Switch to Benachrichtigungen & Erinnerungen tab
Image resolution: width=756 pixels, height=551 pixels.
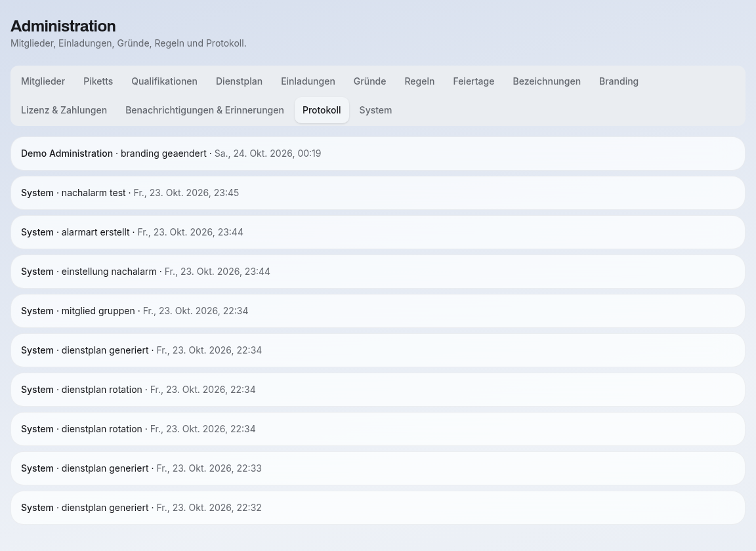click(205, 110)
